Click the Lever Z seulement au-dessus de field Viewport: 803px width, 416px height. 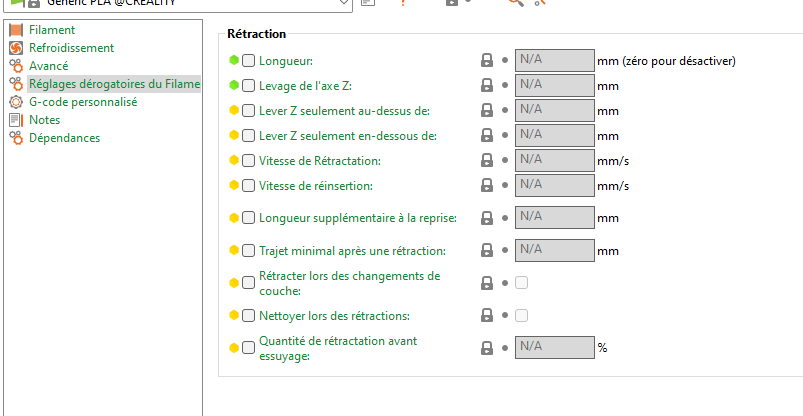click(x=554, y=110)
